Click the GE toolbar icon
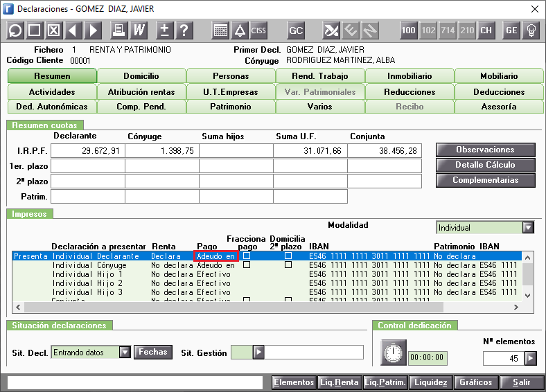This screenshot has width=546, height=392. tap(511, 30)
